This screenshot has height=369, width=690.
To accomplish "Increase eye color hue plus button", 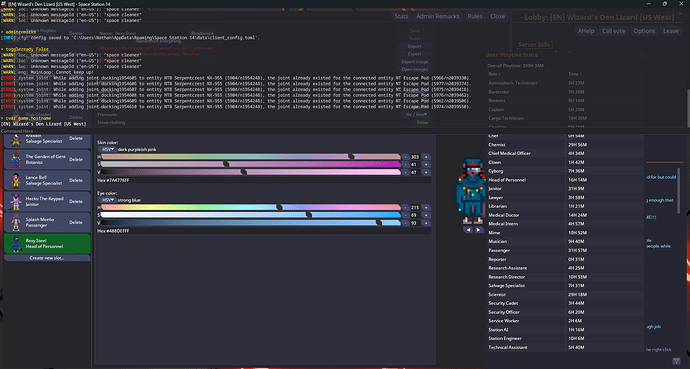I will [x=426, y=208].
